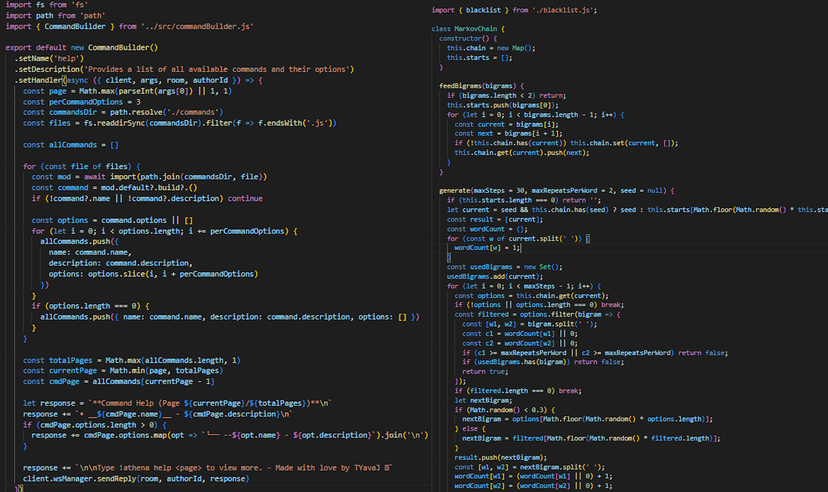Click the line "import fs from 'fs'"
This screenshot has width=828, height=492.
click(x=46, y=5)
